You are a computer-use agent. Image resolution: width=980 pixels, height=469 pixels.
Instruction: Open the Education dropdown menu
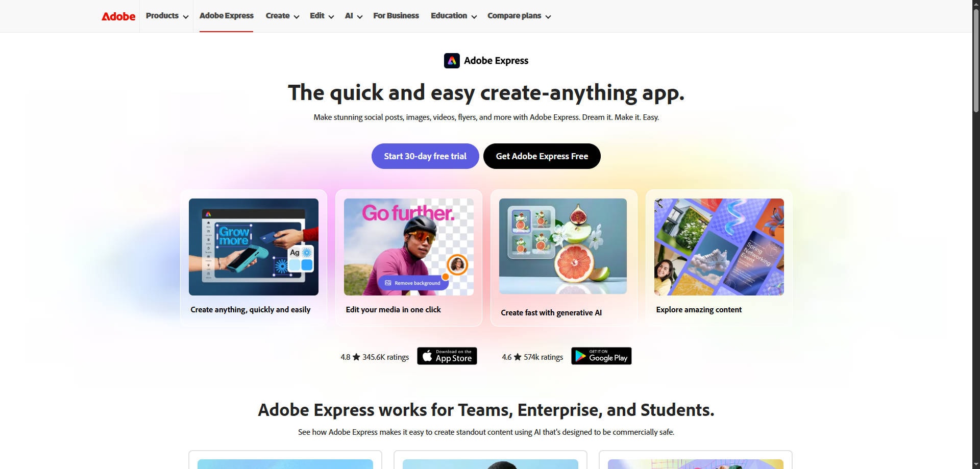454,16
